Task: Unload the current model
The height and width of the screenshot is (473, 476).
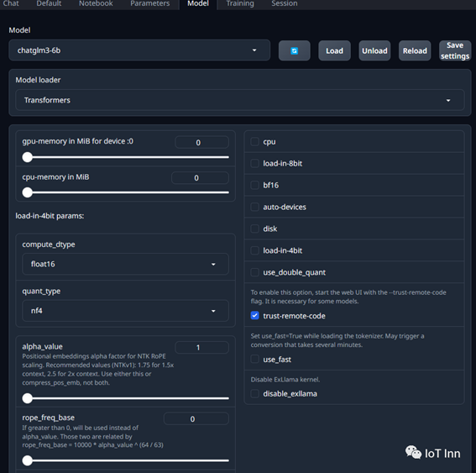Action: (x=374, y=50)
